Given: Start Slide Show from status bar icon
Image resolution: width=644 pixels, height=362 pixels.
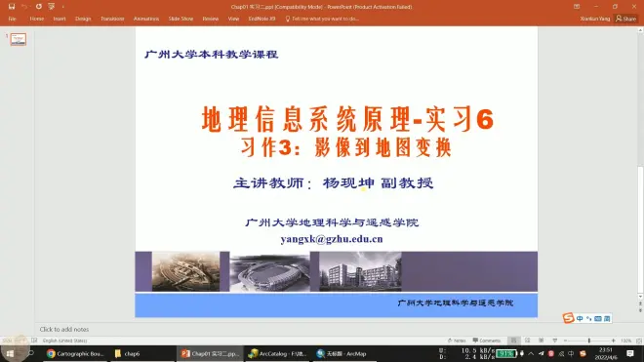Looking at the screenshot, I should 555,341.
